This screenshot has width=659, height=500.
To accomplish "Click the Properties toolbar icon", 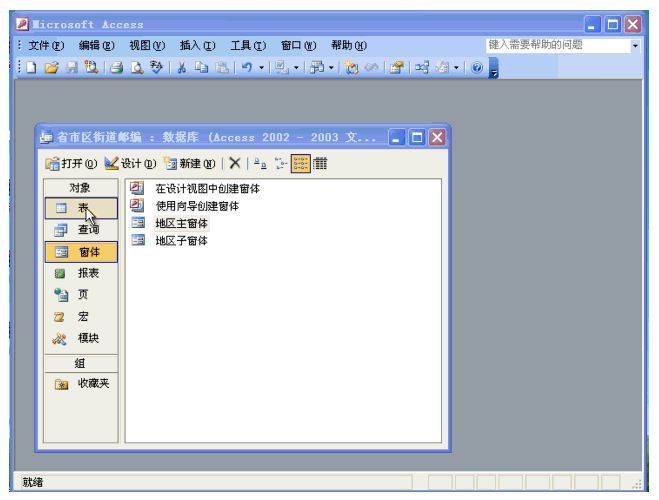I will pyautogui.click(x=396, y=68).
